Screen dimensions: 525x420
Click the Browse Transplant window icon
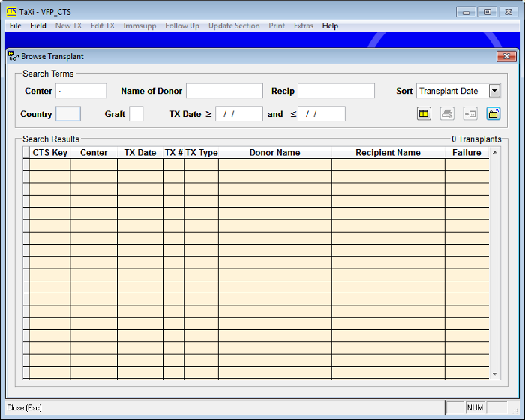(13, 56)
